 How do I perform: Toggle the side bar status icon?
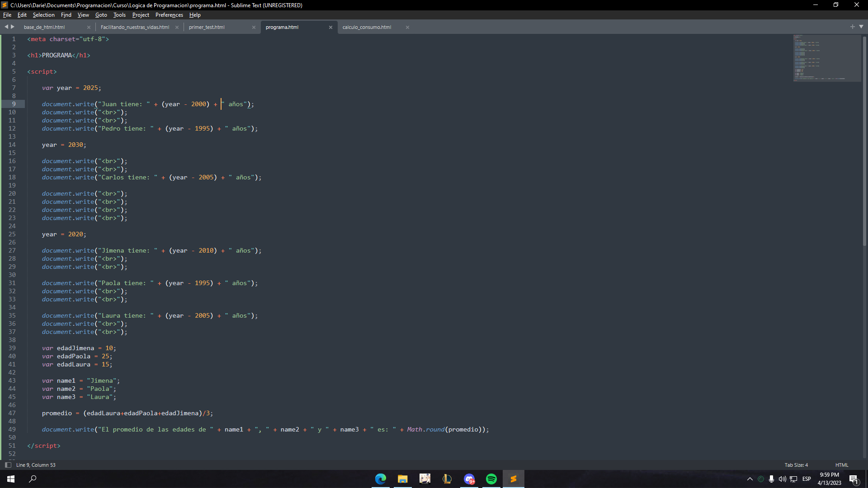8,465
